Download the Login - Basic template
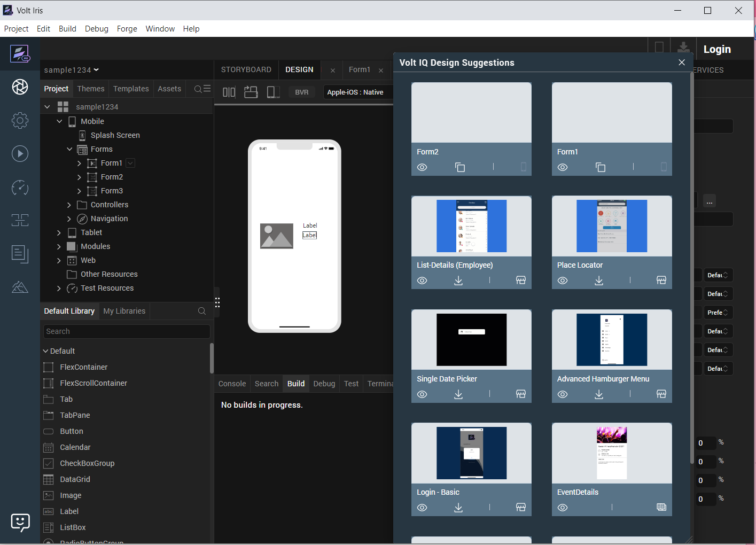Screen dimensions: 756x545 coord(458,507)
